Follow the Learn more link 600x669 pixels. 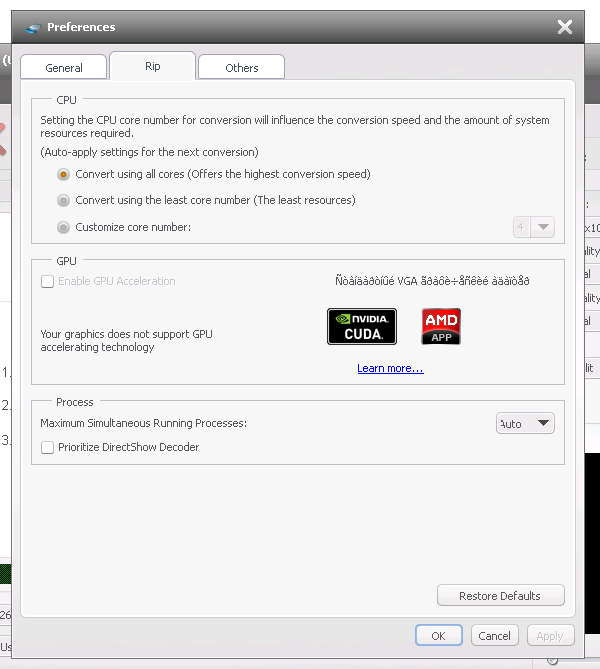(x=390, y=368)
